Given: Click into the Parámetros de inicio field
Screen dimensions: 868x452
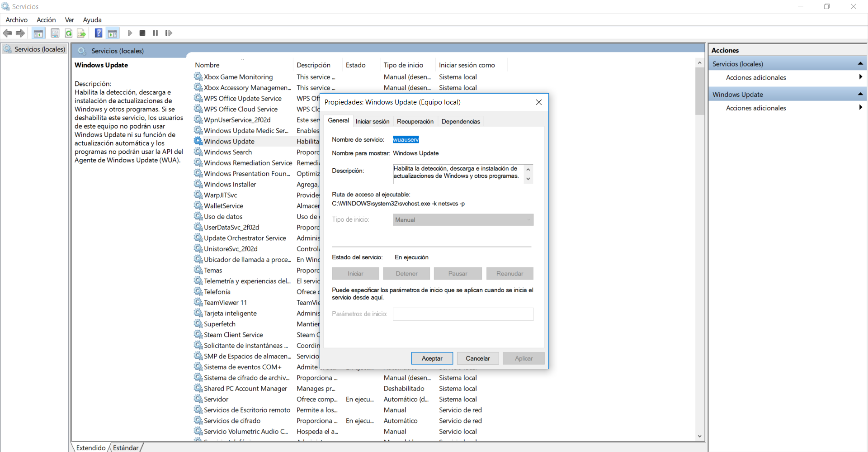Looking at the screenshot, I should [463, 314].
